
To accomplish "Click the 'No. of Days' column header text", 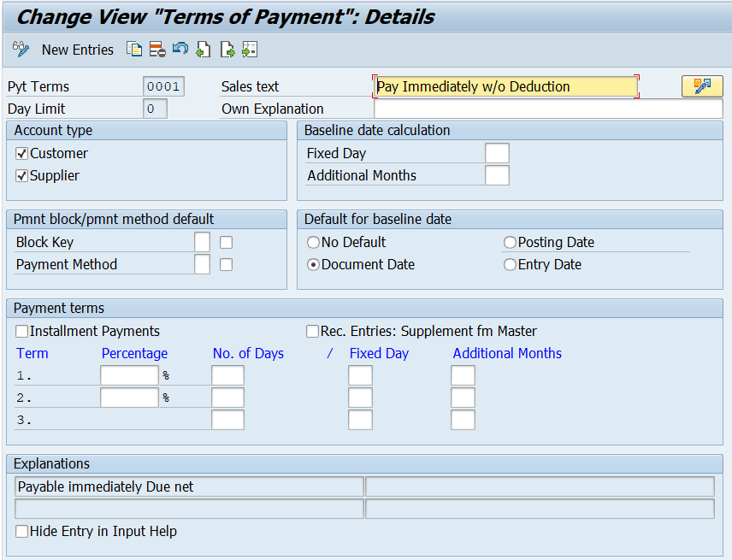I will (x=248, y=353).
